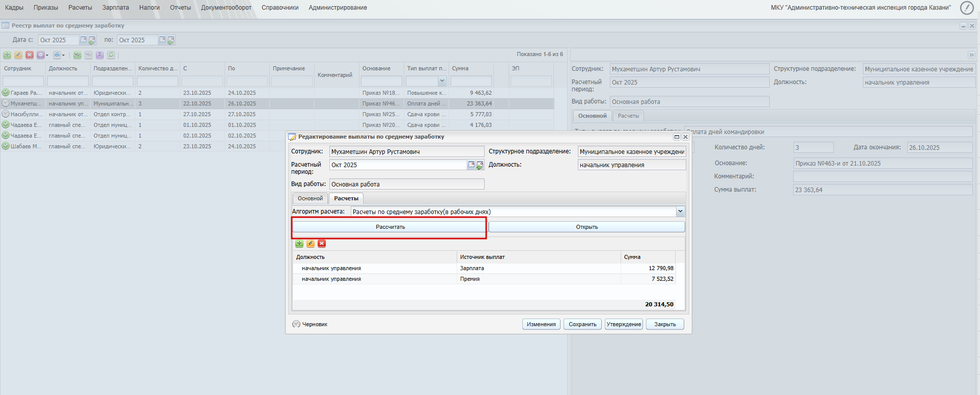The width and height of the screenshot is (980, 395).
Task: Open the Расчеты tab in the right details panel
Action: [x=628, y=116]
